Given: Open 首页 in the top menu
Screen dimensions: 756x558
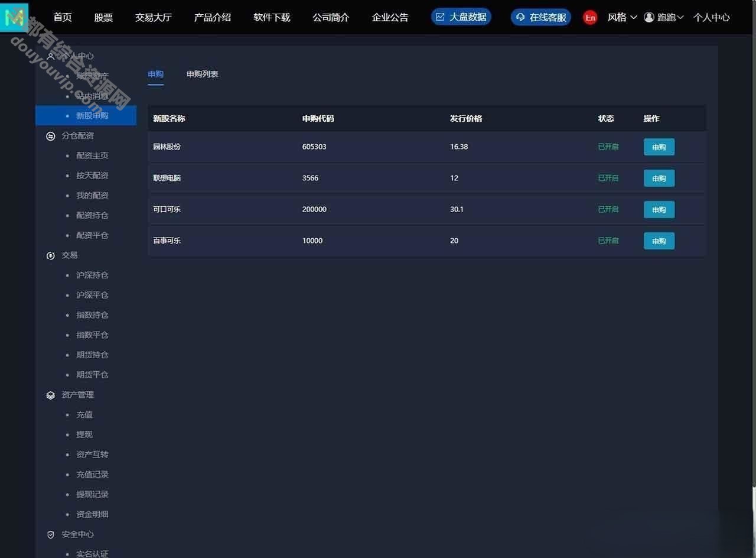Looking at the screenshot, I should click(x=63, y=17).
